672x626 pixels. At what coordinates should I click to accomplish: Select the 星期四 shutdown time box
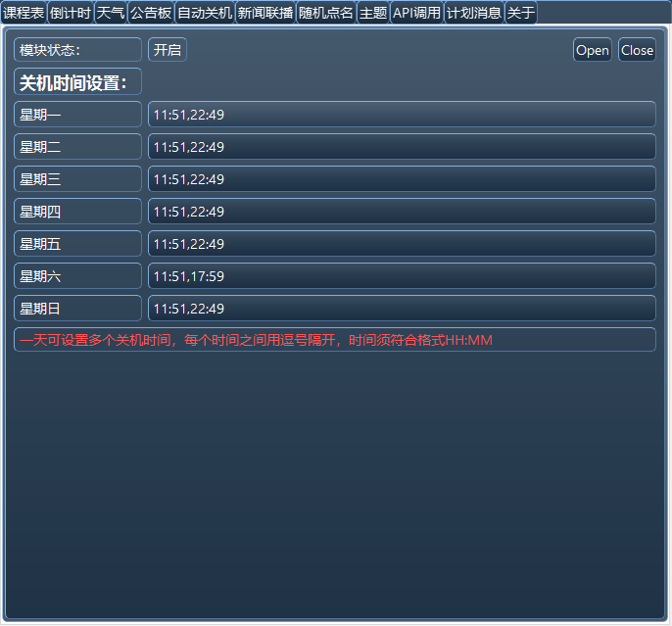pos(402,212)
